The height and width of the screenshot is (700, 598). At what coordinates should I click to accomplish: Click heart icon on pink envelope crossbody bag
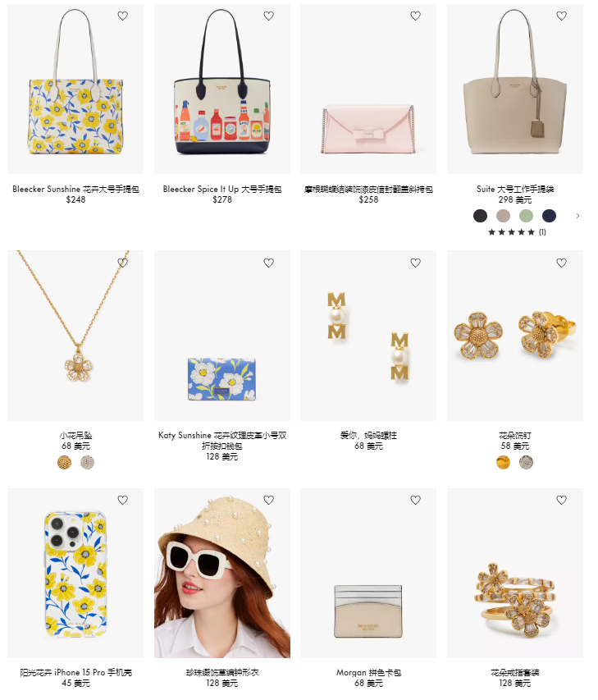click(x=415, y=16)
